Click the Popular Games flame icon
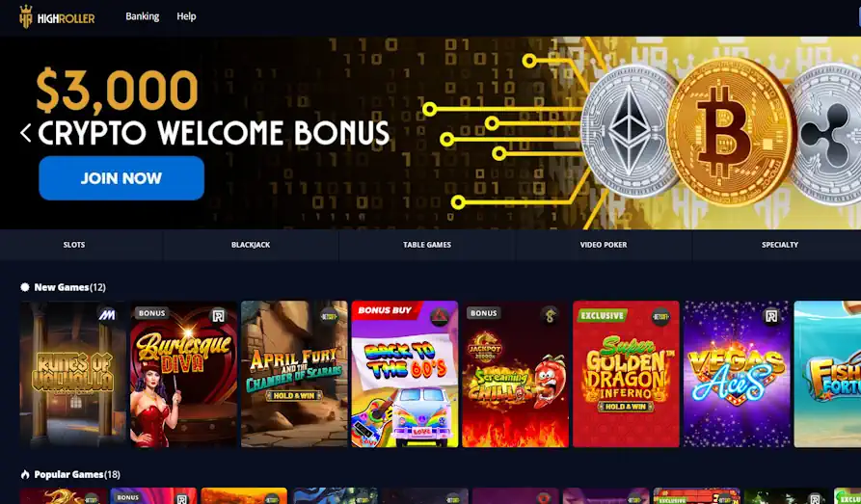861x504 pixels. point(25,474)
